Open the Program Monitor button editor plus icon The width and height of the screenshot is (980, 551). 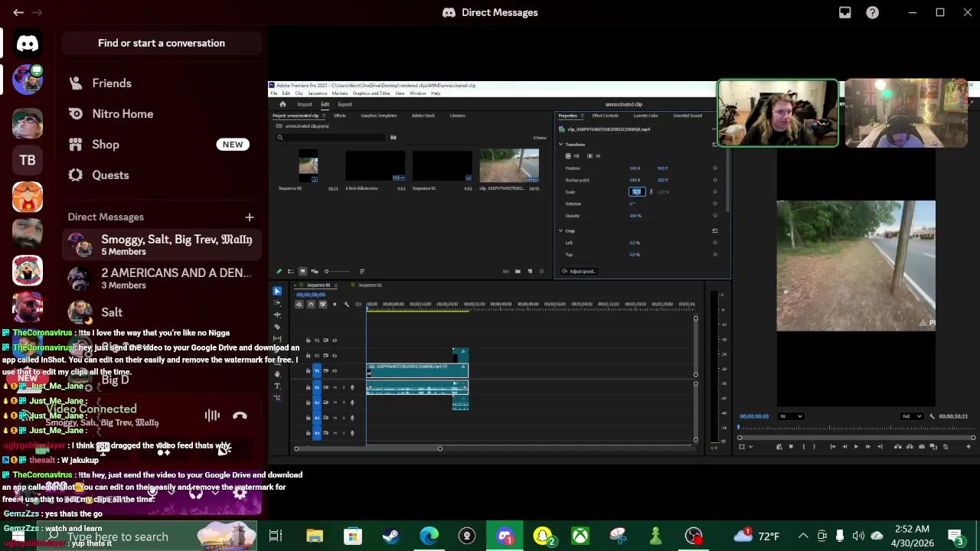coord(969,446)
